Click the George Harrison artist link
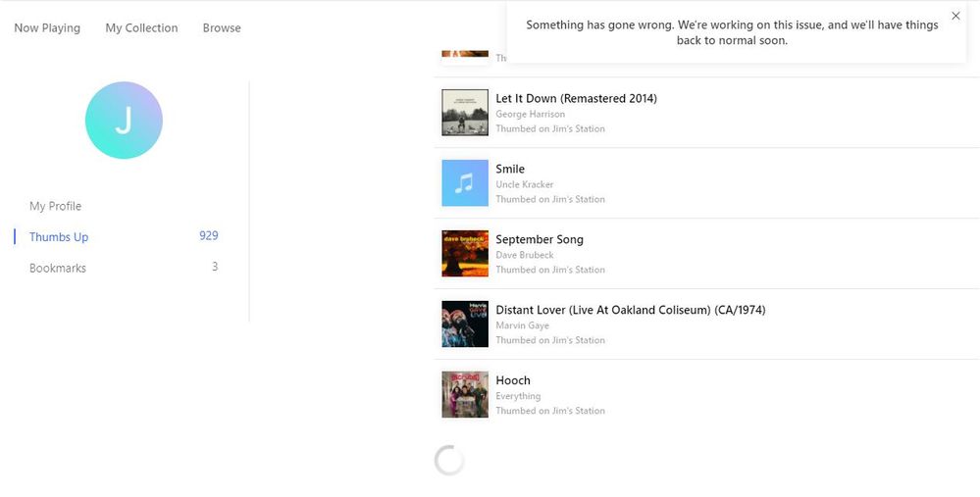Image resolution: width=980 pixels, height=497 pixels. coord(530,114)
